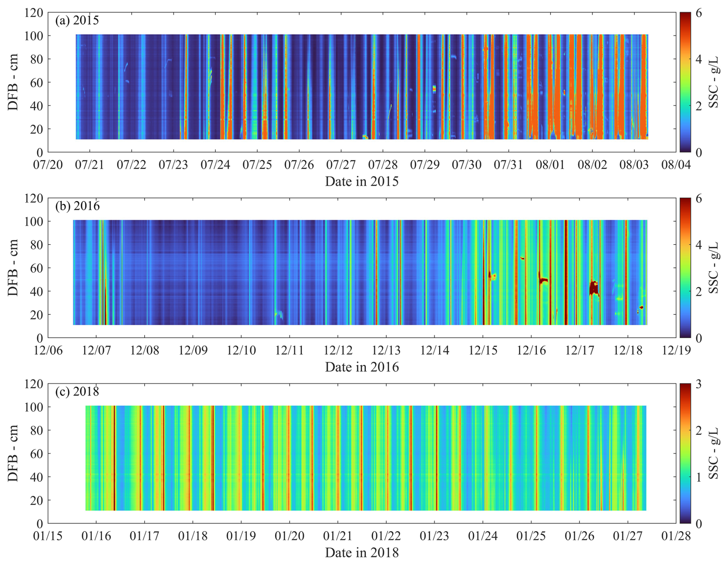Select the 12/15 date tick label
The image size is (728, 566).
point(483,350)
